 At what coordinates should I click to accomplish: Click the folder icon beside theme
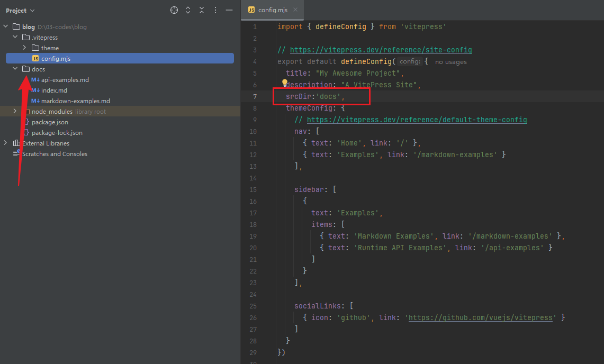(x=35, y=48)
